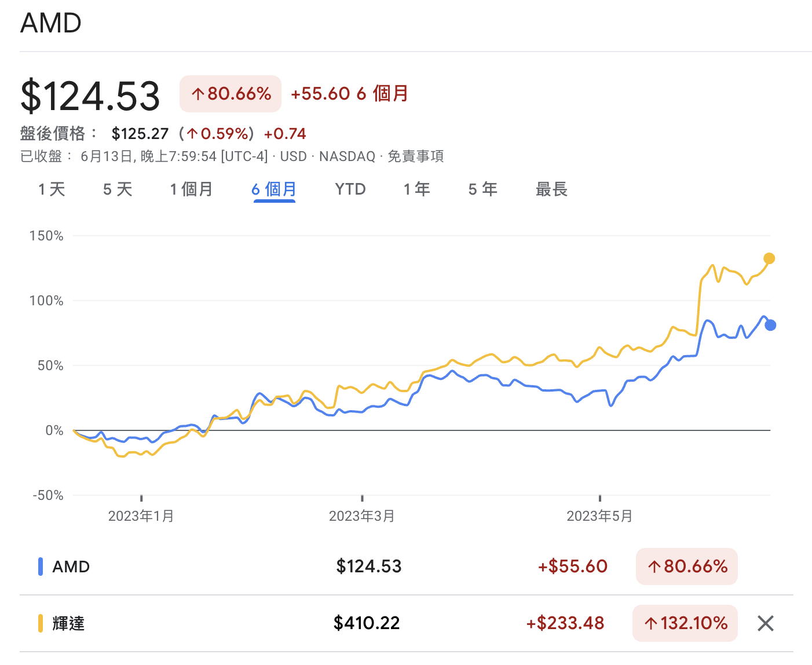The width and height of the screenshot is (812, 665).
Task: Switch to the 5 天 range tab
Action: [118, 189]
